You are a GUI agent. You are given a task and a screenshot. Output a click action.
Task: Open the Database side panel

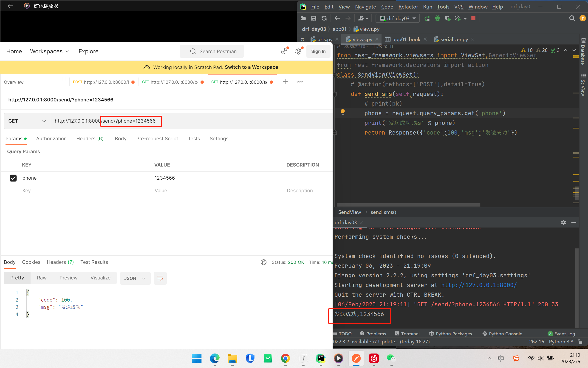point(583,51)
